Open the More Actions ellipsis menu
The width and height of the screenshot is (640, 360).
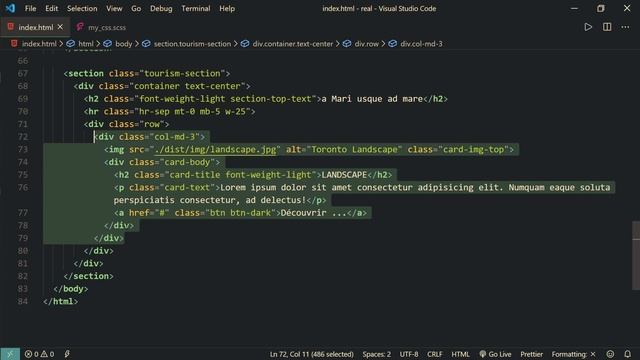coord(625,27)
